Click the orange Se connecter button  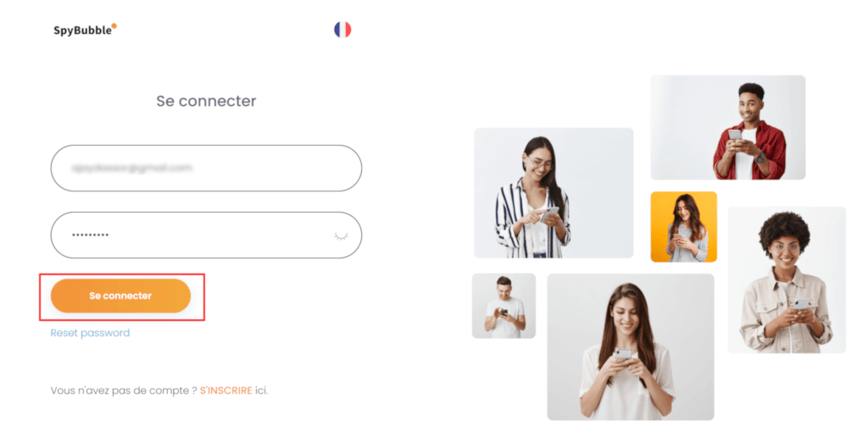(x=120, y=296)
